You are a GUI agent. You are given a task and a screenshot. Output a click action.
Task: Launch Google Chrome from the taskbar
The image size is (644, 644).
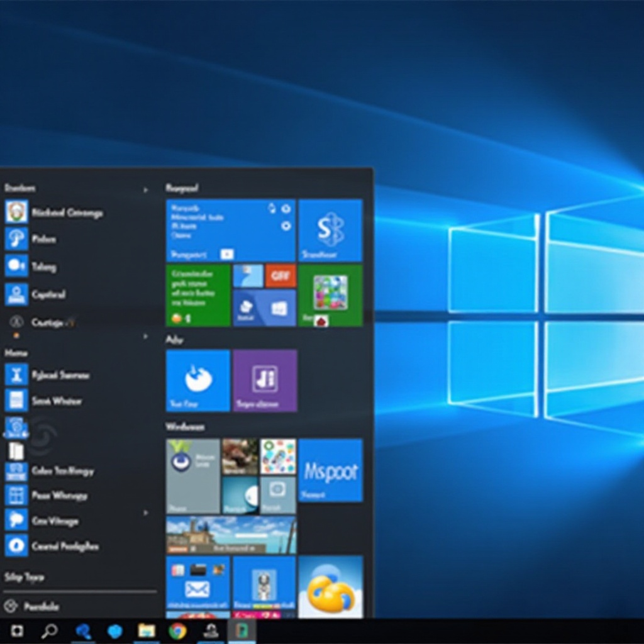178,631
